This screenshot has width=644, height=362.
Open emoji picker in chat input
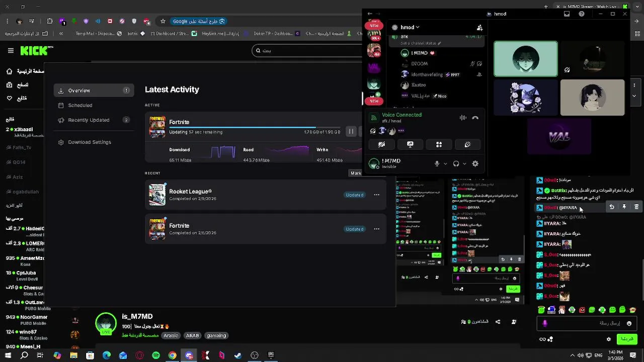629,323
